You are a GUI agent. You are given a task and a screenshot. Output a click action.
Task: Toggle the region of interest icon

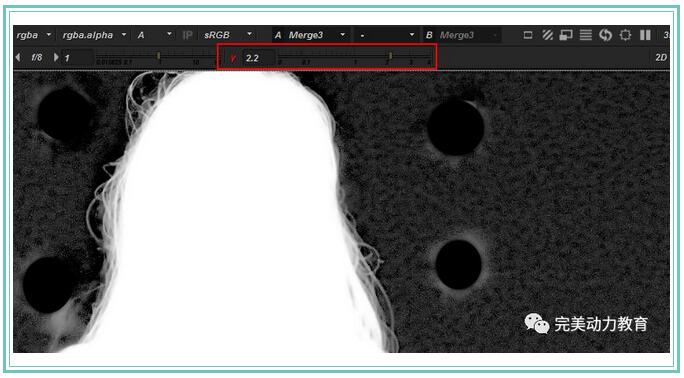pyautogui.click(x=625, y=35)
